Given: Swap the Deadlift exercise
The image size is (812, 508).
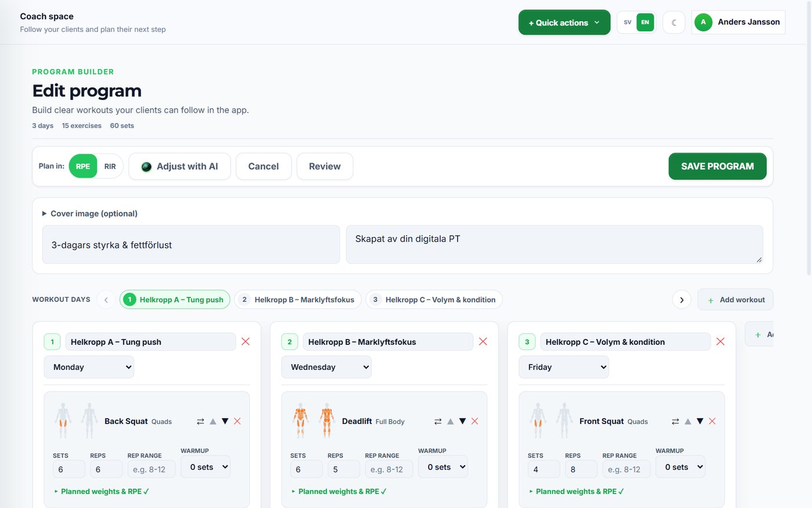Looking at the screenshot, I should [x=438, y=421].
